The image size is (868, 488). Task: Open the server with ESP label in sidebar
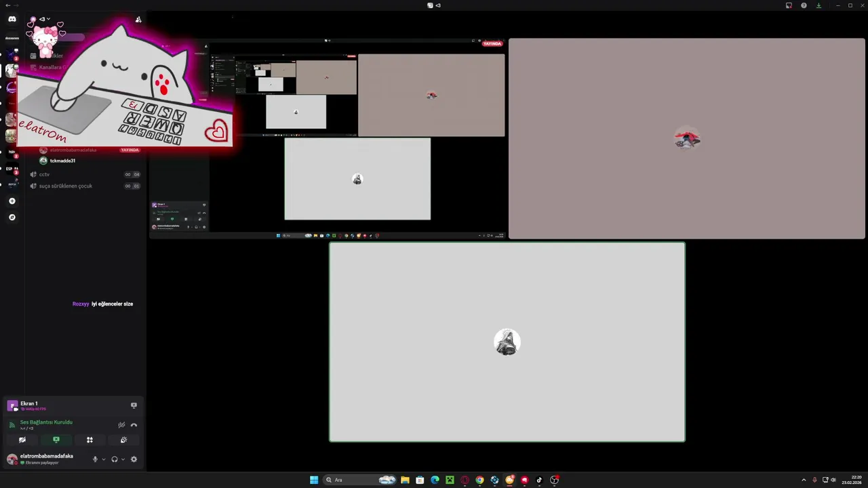coord(12,169)
